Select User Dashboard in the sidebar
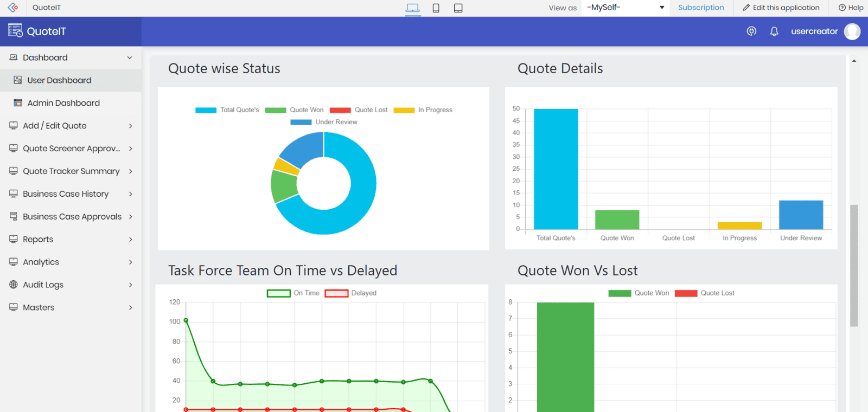This screenshot has width=868, height=412. point(59,80)
